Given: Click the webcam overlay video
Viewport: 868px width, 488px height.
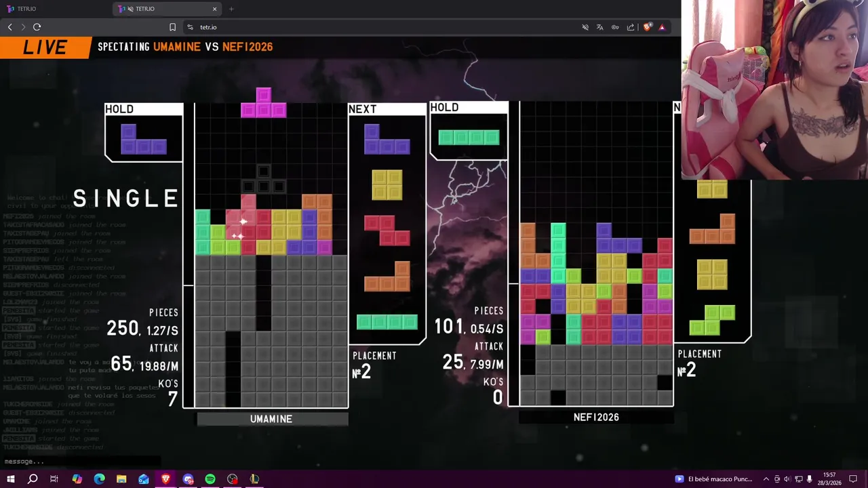Looking at the screenshot, I should [x=774, y=89].
